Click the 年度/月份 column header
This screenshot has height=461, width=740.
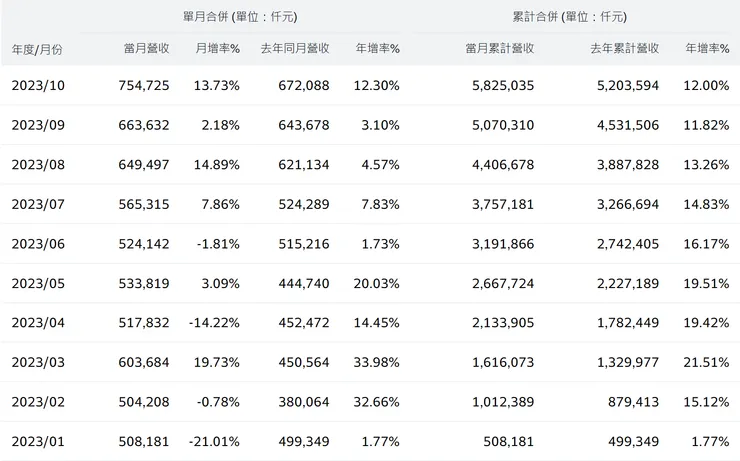click(x=37, y=48)
